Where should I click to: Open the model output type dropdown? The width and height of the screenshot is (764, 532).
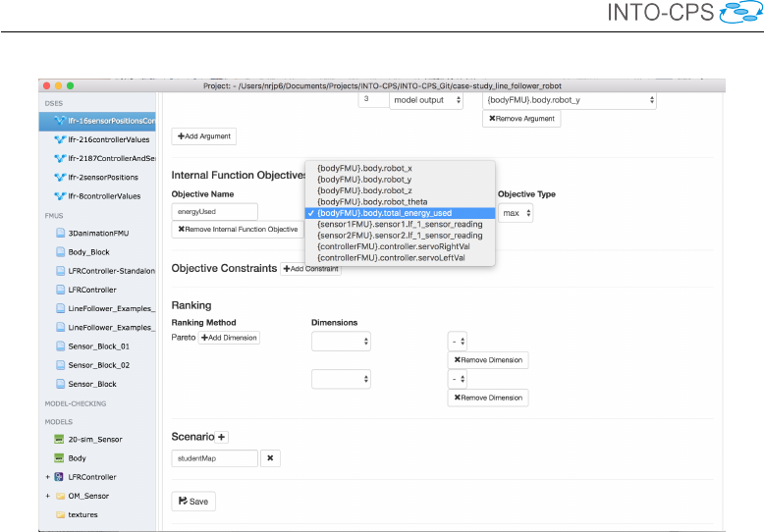(x=425, y=100)
